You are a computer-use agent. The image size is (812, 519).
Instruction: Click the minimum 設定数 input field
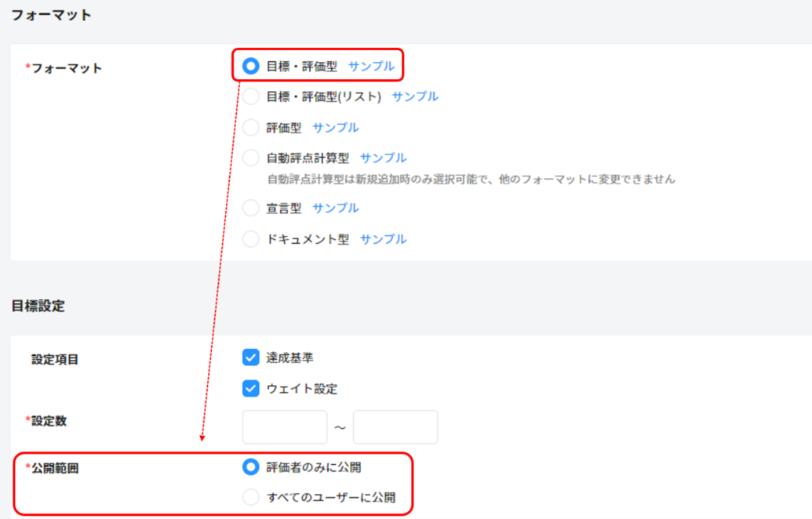[284, 427]
